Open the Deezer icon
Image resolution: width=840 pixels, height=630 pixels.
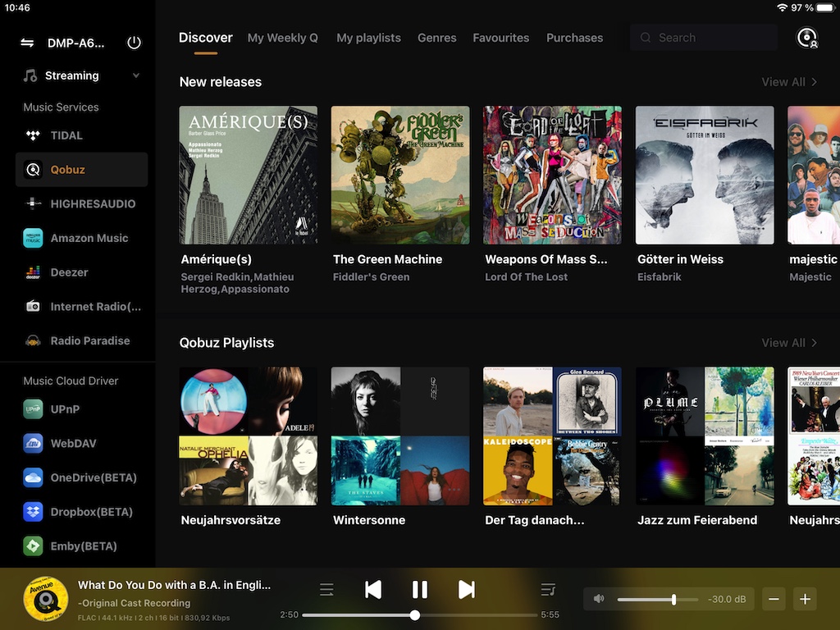click(33, 272)
